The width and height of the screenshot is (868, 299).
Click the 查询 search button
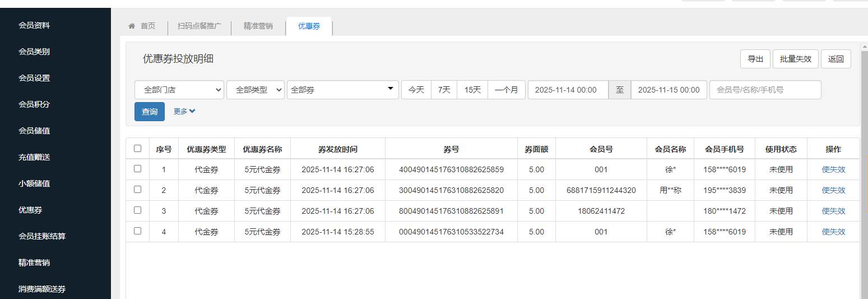tap(150, 112)
